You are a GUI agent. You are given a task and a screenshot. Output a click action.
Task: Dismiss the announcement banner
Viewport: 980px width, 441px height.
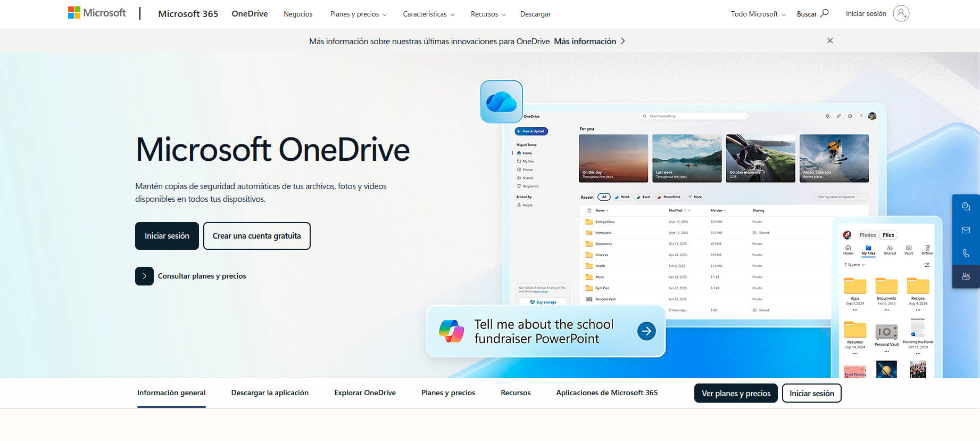click(830, 40)
